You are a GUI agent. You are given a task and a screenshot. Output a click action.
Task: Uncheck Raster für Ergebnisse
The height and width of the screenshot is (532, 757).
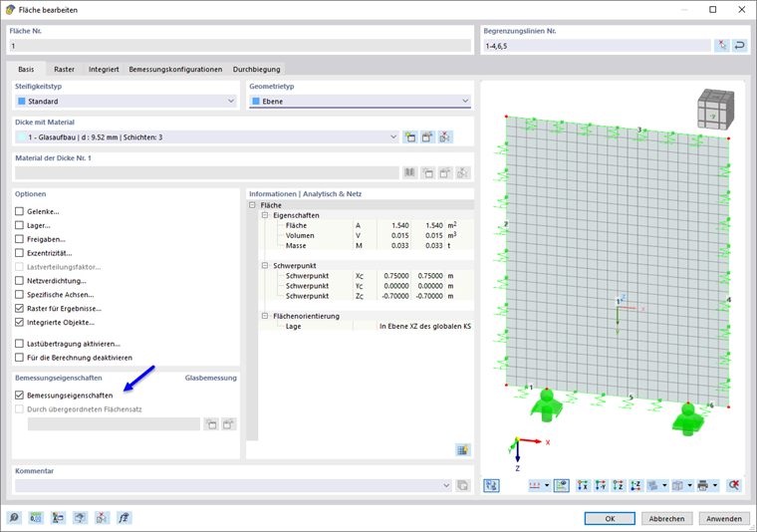19,308
